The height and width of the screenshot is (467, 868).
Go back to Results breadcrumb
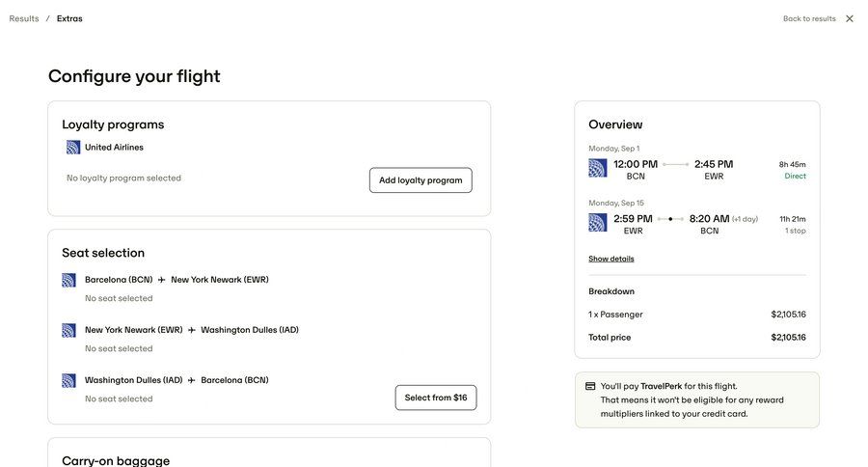(x=24, y=18)
